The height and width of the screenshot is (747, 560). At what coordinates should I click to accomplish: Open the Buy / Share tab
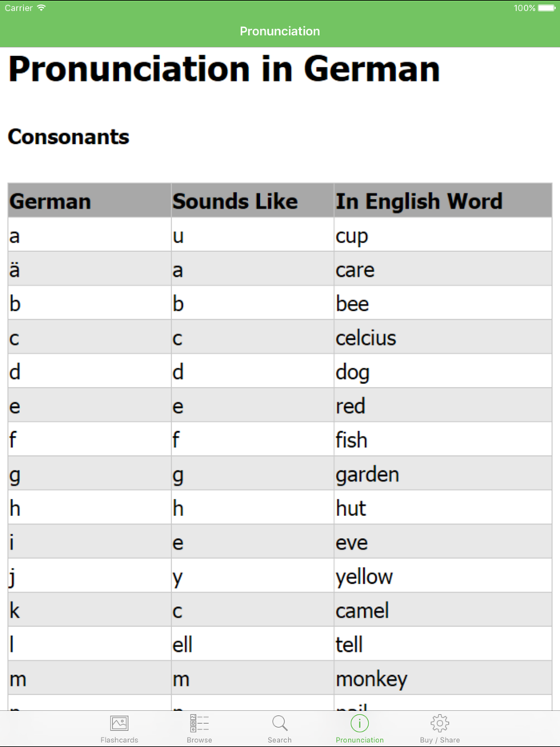point(439,728)
